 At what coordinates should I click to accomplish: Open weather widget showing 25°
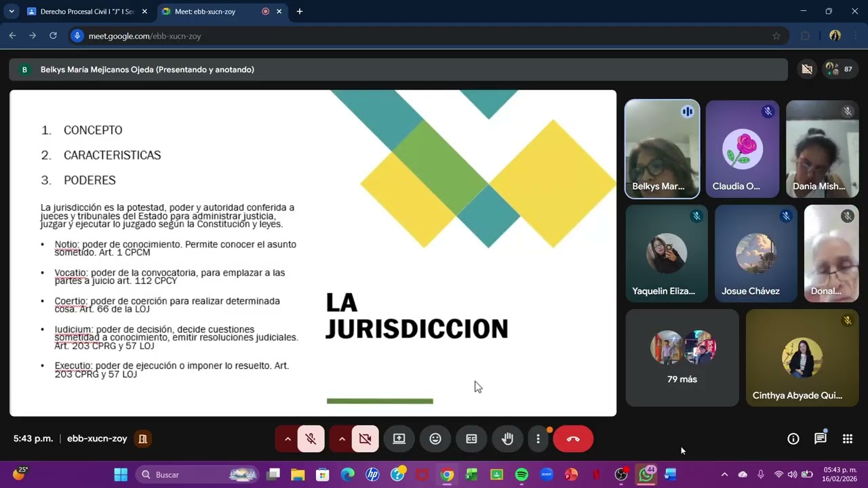point(19,474)
